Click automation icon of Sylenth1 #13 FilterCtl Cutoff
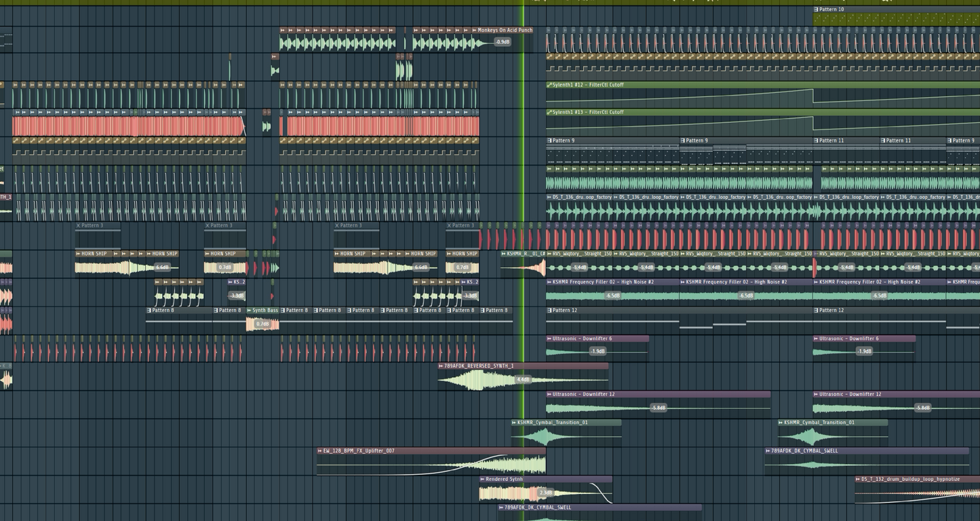Viewport: 980px width, 521px height. [x=549, y=112]
